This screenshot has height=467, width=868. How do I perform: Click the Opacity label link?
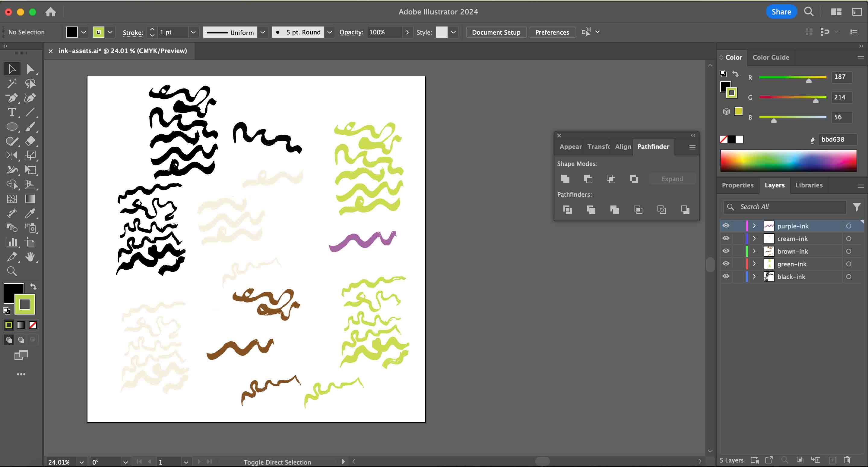351,32
